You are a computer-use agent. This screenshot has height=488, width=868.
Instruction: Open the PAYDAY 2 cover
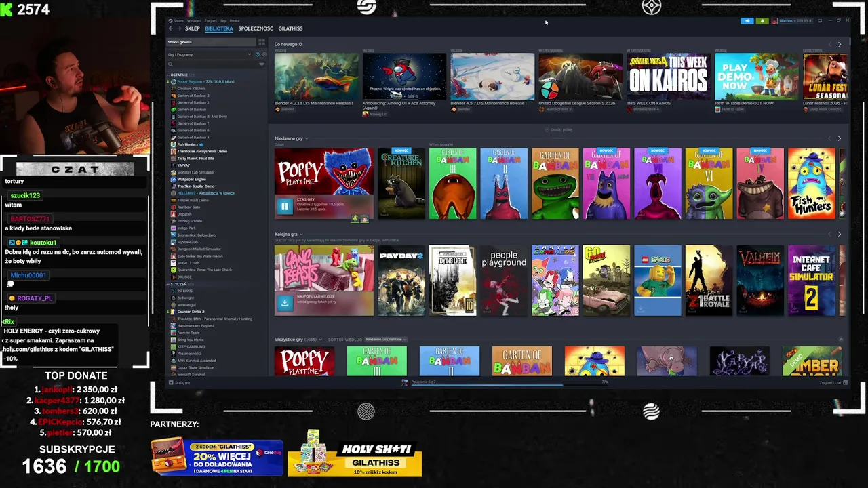tap(401, 281)
